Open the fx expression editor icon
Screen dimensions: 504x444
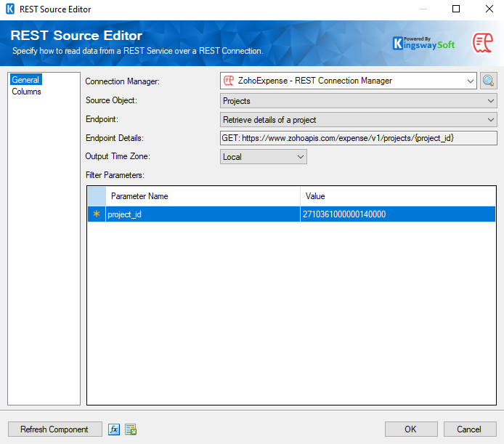[114, 429]
